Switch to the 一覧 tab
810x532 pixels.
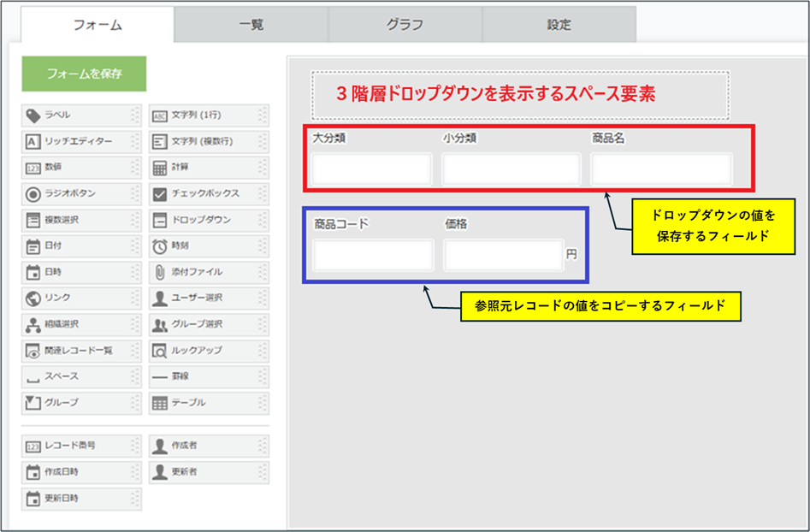pyautogui.click(x=251, y=25)
